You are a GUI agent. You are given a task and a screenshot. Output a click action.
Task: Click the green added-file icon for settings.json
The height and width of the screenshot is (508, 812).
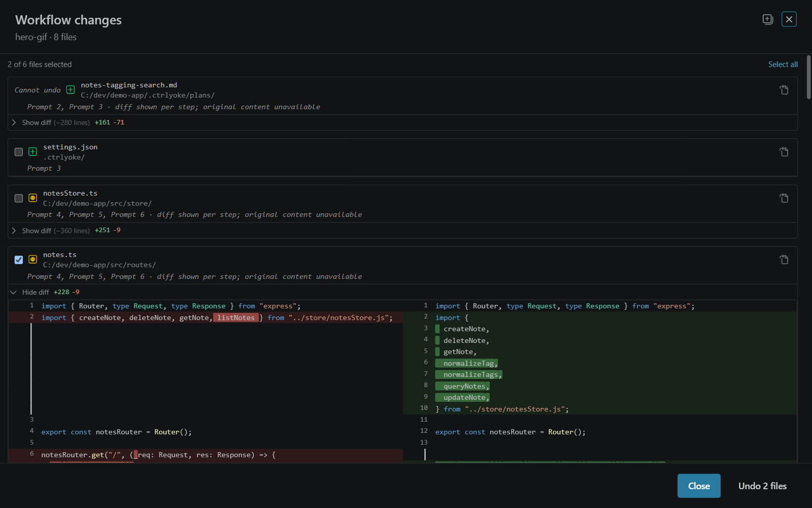pyautogui.click(x=33, y=152)
